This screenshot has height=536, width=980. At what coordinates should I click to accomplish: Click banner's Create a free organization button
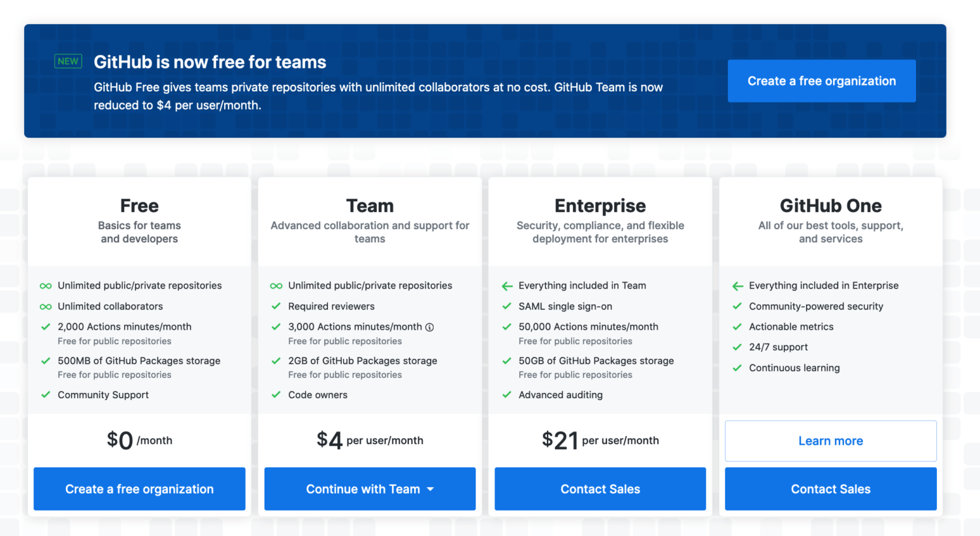[x=821, y=81]
